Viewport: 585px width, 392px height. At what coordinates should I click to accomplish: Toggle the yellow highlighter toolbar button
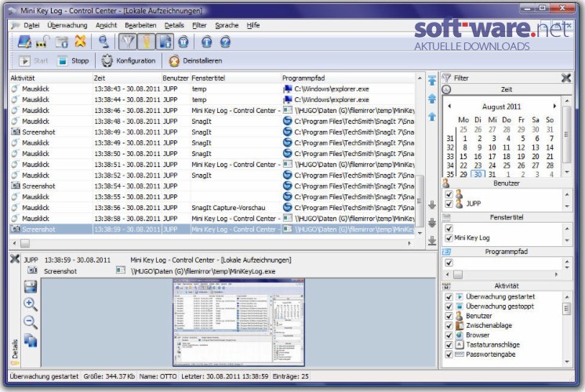pos(146,42)
